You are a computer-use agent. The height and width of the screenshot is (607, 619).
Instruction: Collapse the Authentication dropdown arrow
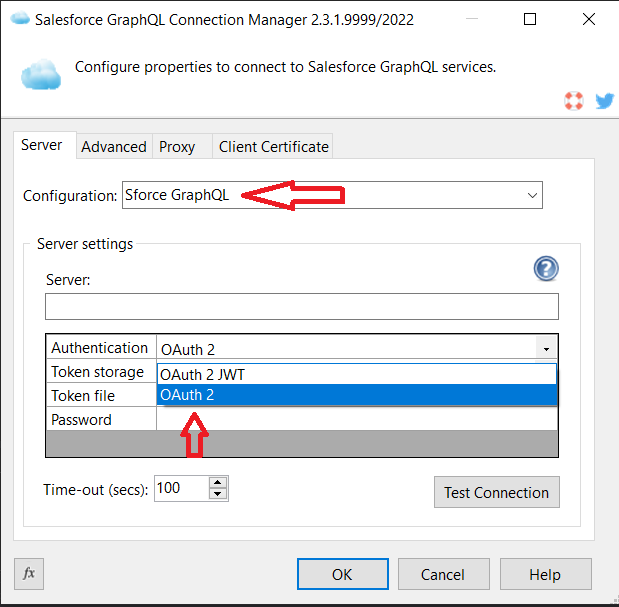pyautogui.click(x=546, y=349)
